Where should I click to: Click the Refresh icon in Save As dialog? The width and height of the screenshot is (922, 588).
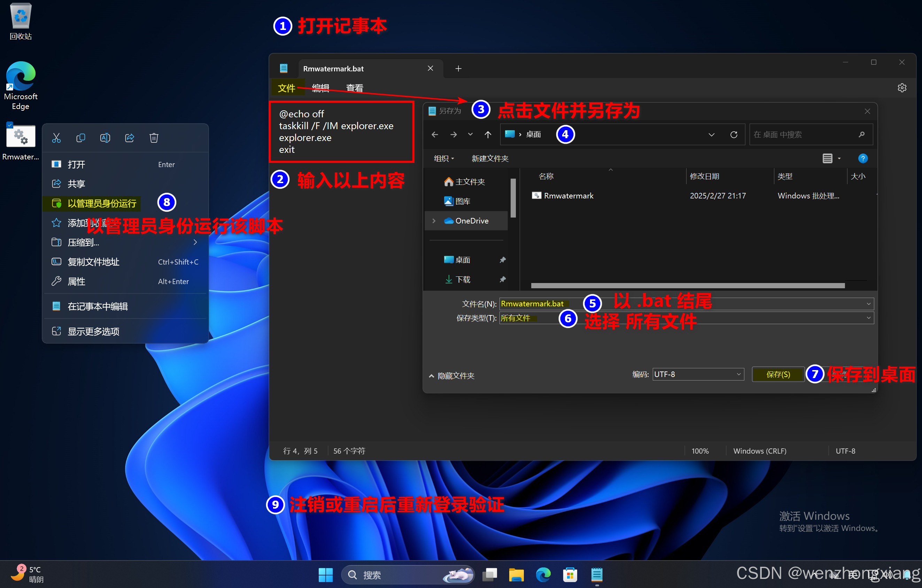[734, 135]
